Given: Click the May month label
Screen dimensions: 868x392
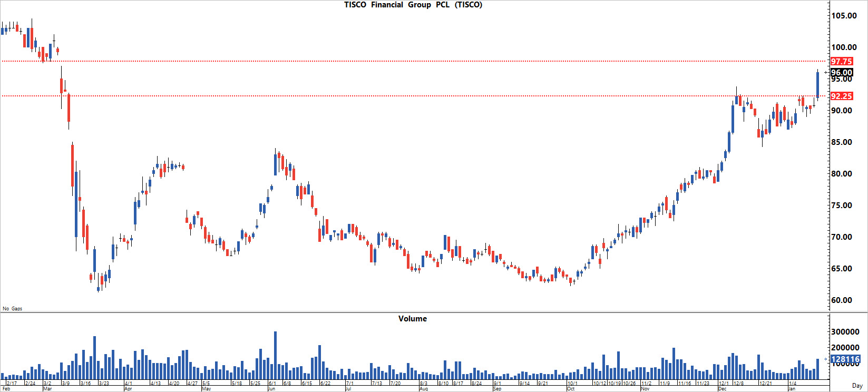Looking at the screenshot, I should pos(207,389).
